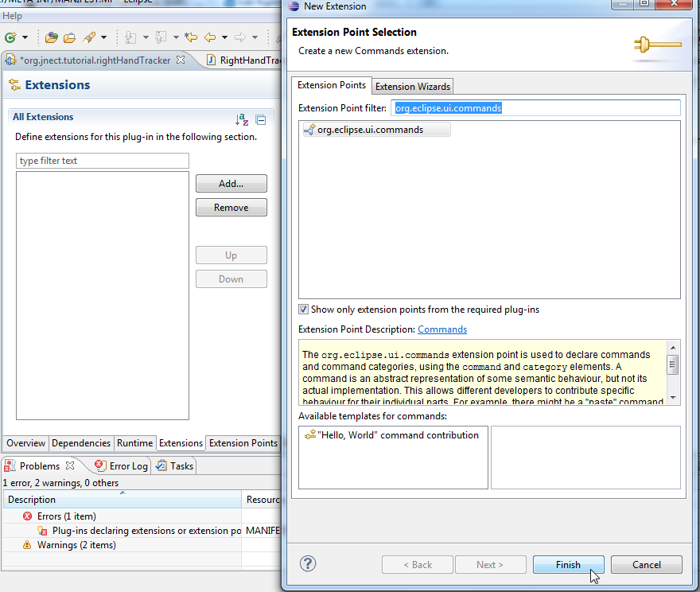This screenshot has height=592, width=700.
Task: Open the Back navigation history dropdown
Action: [x=224, y=37]
